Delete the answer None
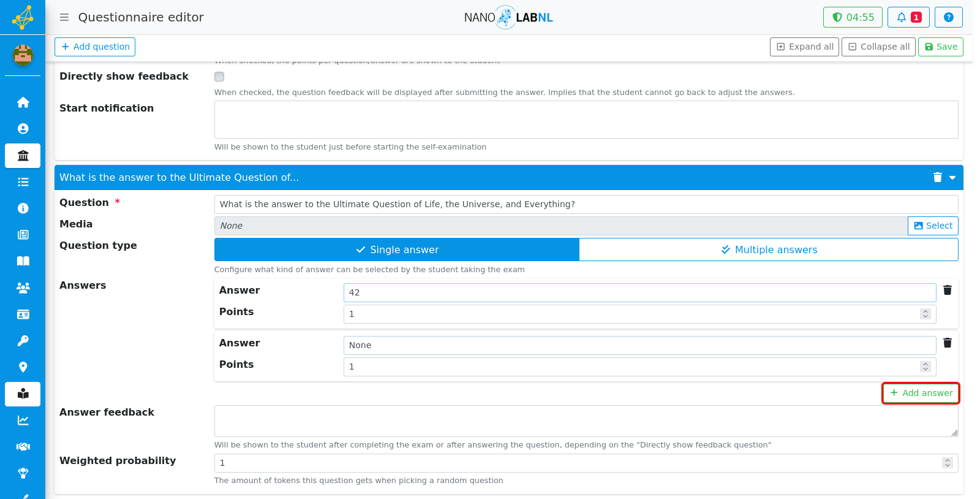Screen dimensions: 980x499 pos(948,343)
